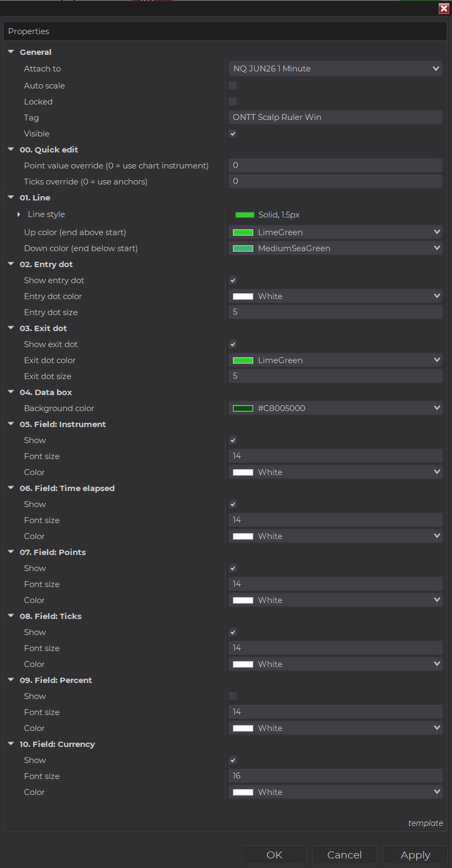
Task: Uncheck the Visible checkbox
Action: 233,133
